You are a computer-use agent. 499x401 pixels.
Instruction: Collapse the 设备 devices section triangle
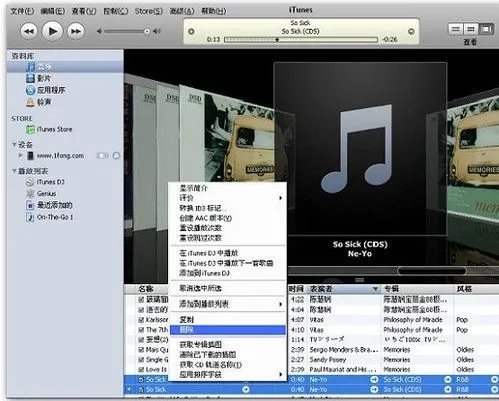tap(14, 144)
